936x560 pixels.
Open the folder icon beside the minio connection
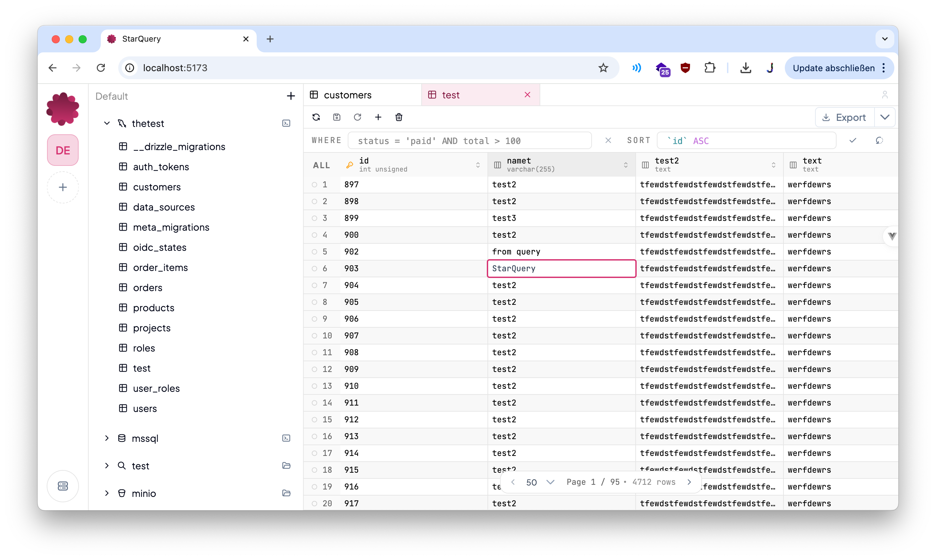coord(287,493)
